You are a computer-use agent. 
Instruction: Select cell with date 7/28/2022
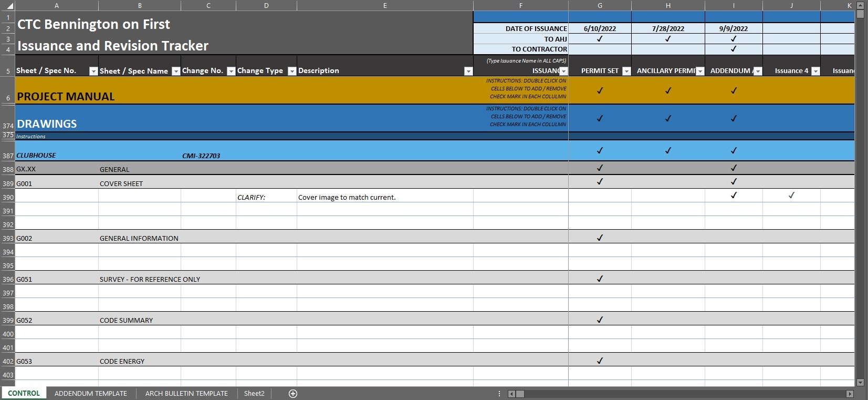point(668,28)
